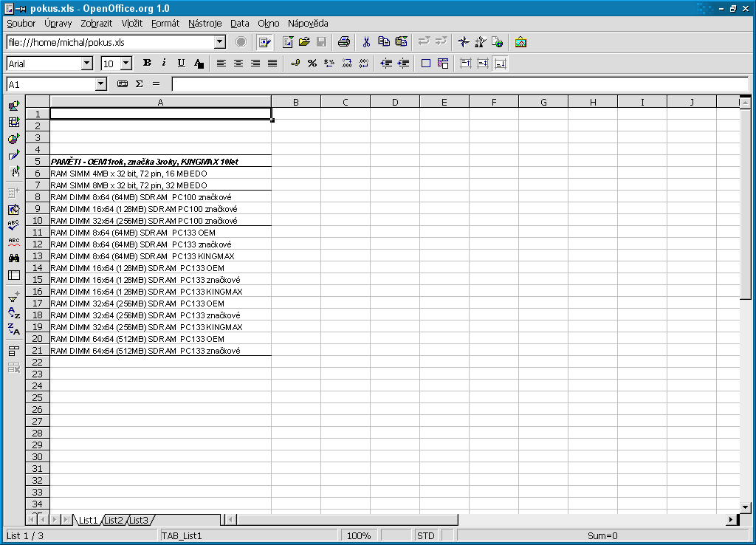The width and height of the screenshot is (756, 545).
Task: Sort descending Z to A
Action: (x=14, y=329)
